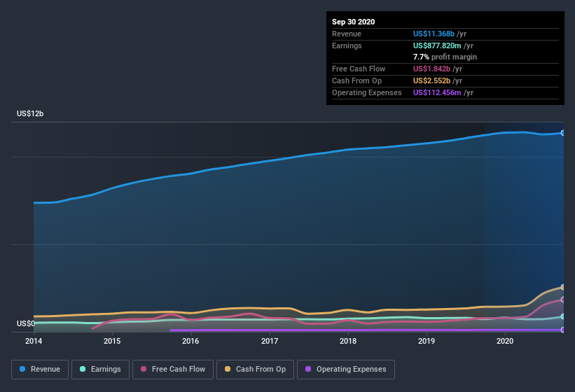Click the Cash From Op line endpoint marker

(562, 287)
